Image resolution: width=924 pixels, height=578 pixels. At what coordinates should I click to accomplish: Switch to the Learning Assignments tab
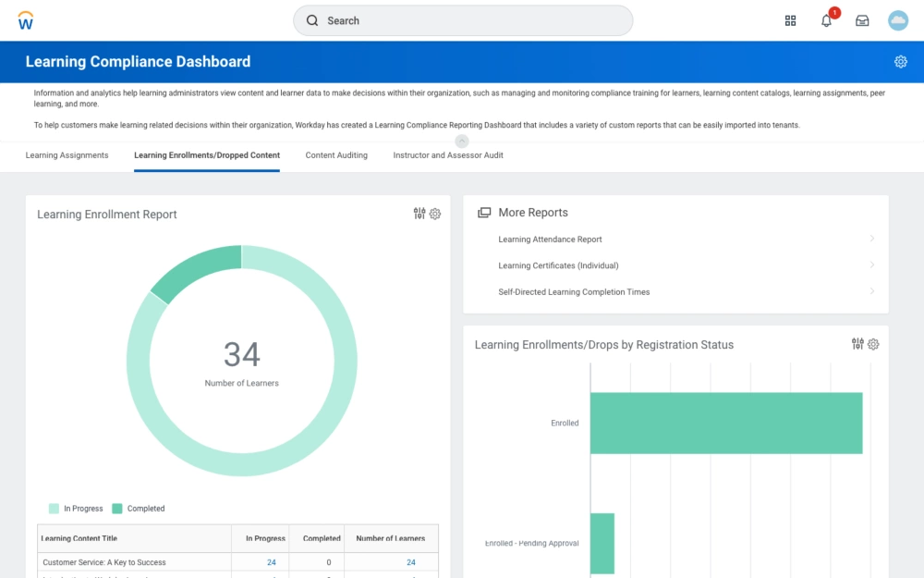(x=67, y=155)
